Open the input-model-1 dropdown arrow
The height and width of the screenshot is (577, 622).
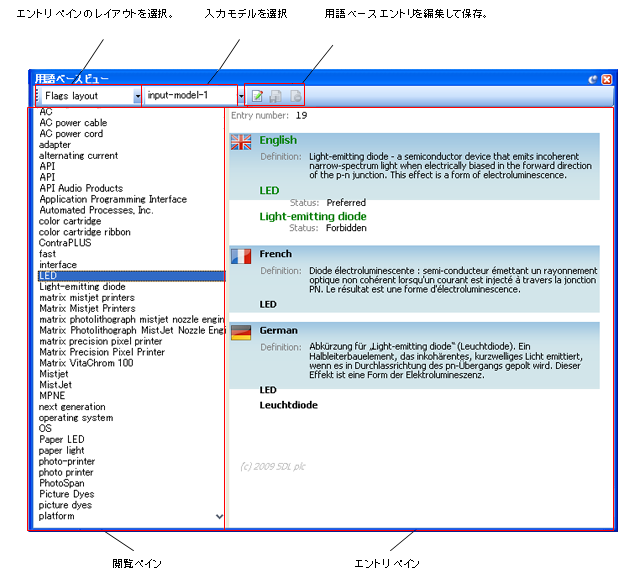point(241,96)
